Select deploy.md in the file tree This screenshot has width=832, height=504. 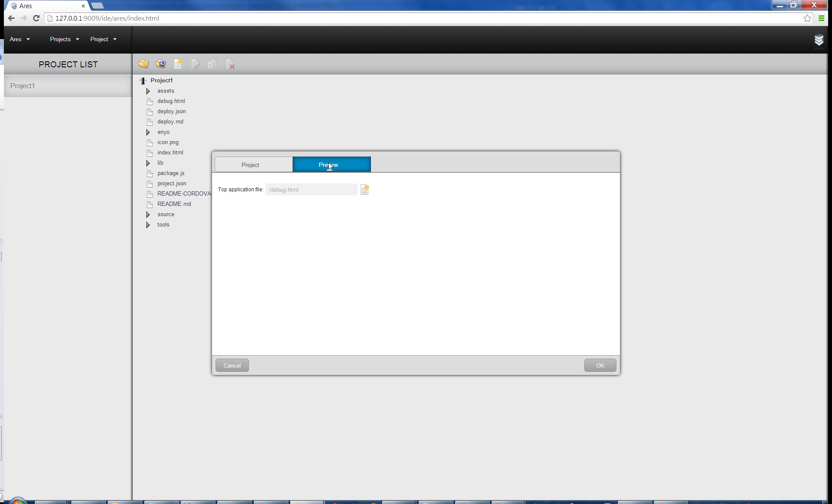pos(170,122)
